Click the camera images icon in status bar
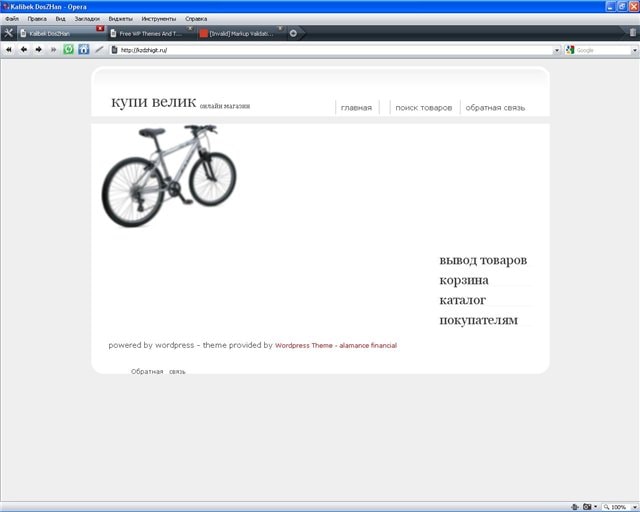This screenshot has height=512, width=640. [x=587, y=507]
